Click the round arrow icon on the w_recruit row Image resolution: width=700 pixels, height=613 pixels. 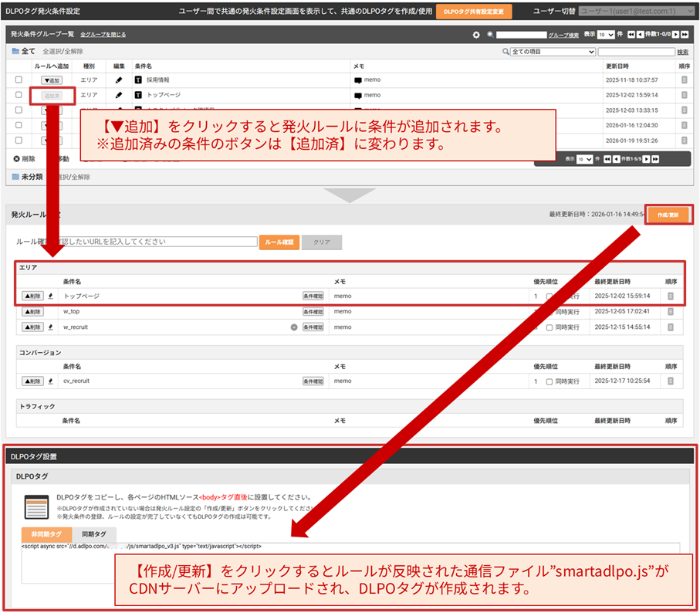click(294, 327)
